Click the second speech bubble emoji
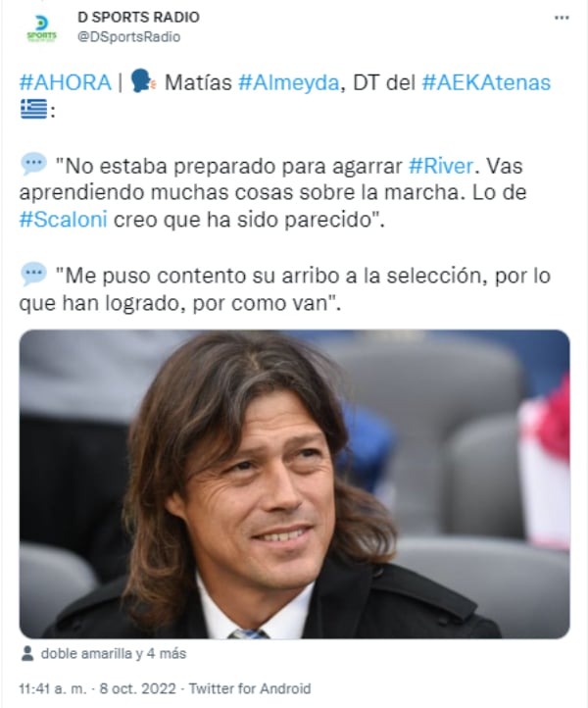This screenshot has width=588, height=708. pyautogui.click(x=34, y=274)
